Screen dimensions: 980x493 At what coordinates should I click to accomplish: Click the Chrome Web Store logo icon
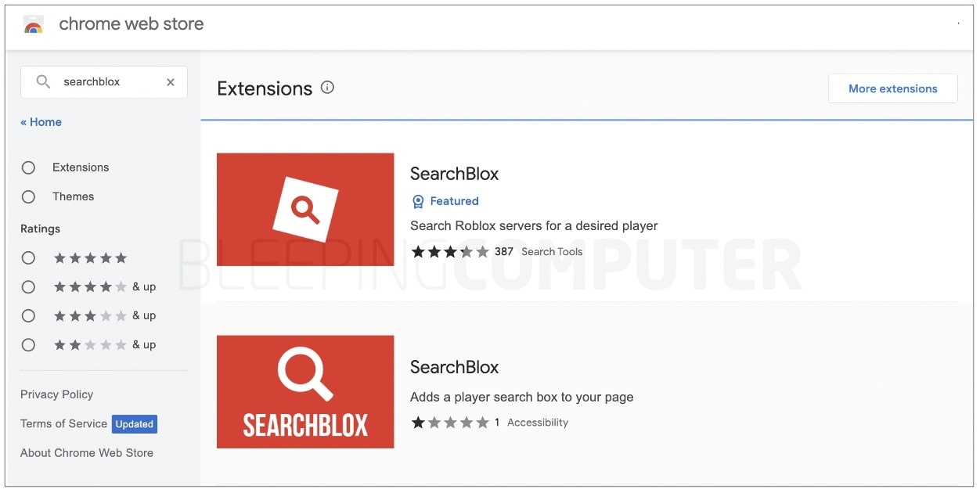(x=32, y=24)
